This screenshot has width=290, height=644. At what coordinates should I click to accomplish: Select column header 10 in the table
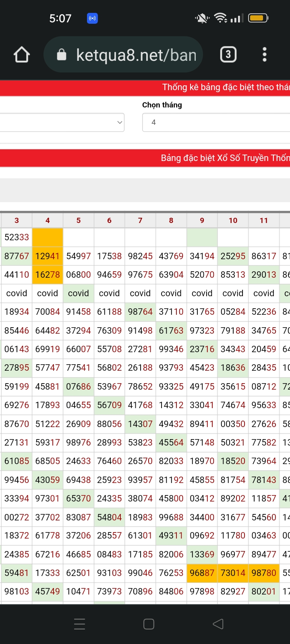(x=233, y=221)
